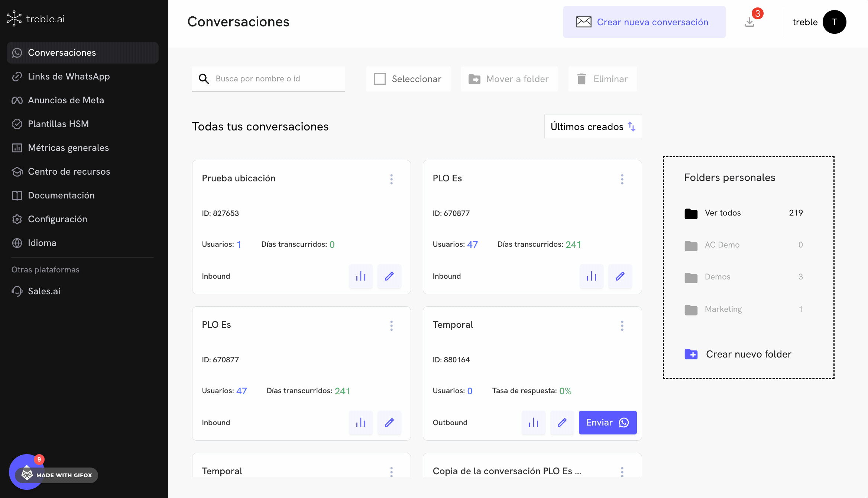Click the Crear nuevo folder plus icon
This screenshot has width=868, height=498.
tap(691, 354)
